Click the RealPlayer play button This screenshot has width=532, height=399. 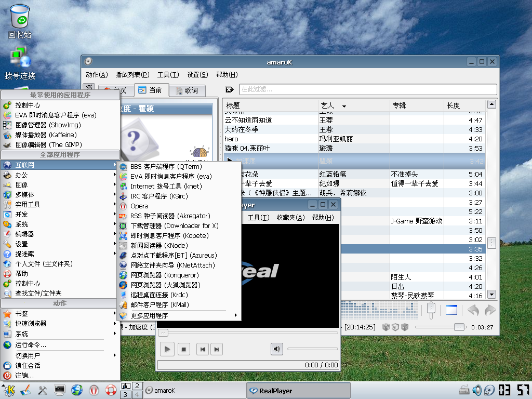pyautogui.click(x=167, y=349)
